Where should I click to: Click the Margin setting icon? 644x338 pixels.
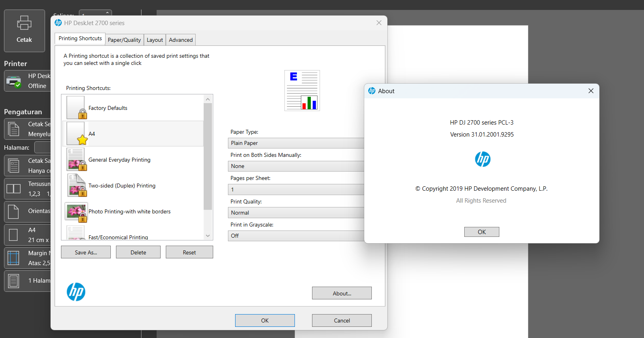[x=13, y=258]
